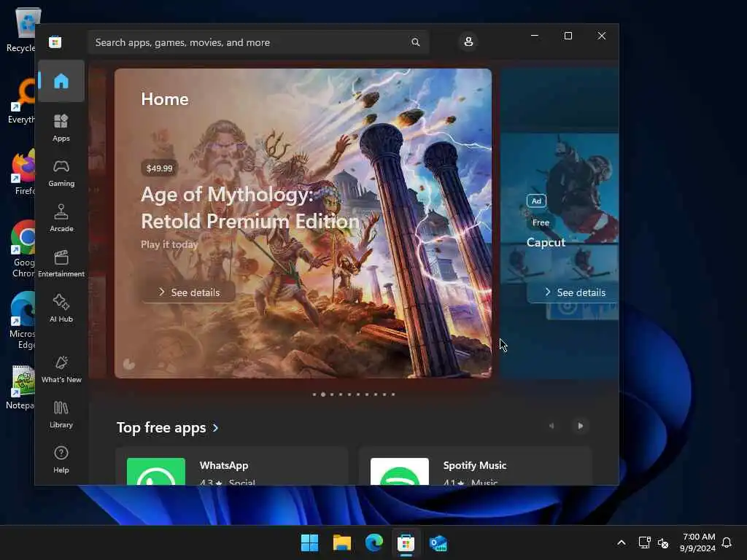This screenshot has width=747, height=560.
Task: Click the $49.99 price tag
Action: pyautogui.click(x=160, y=168)
